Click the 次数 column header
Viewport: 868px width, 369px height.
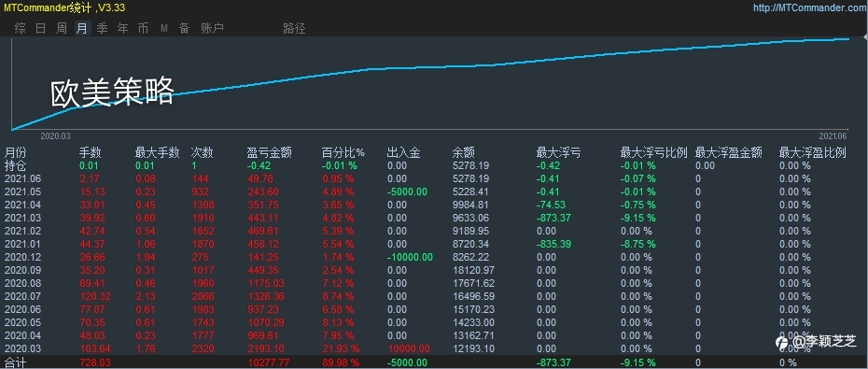tap(202, 152)
